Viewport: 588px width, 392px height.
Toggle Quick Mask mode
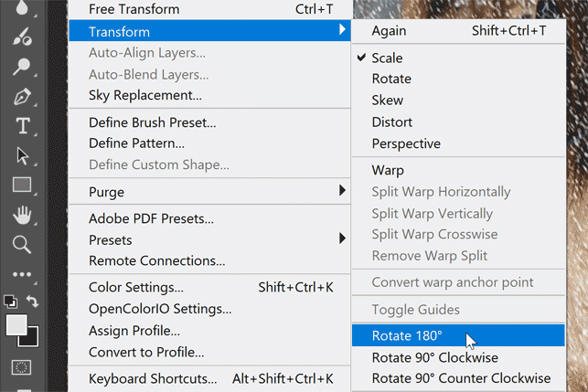[23, 367]
